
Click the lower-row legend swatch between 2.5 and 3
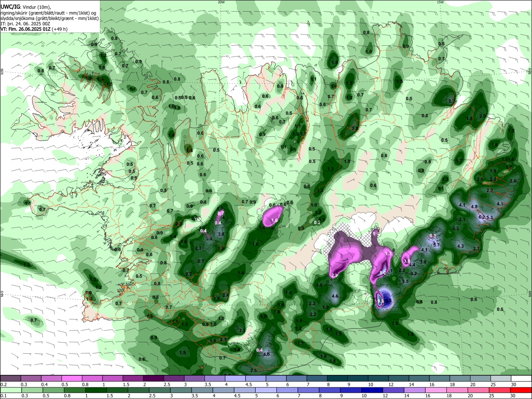coord(160,390)
